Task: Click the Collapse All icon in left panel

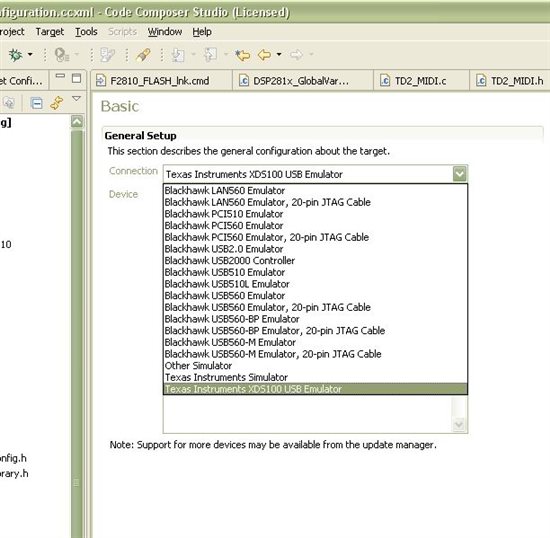Action: (36, 103)
